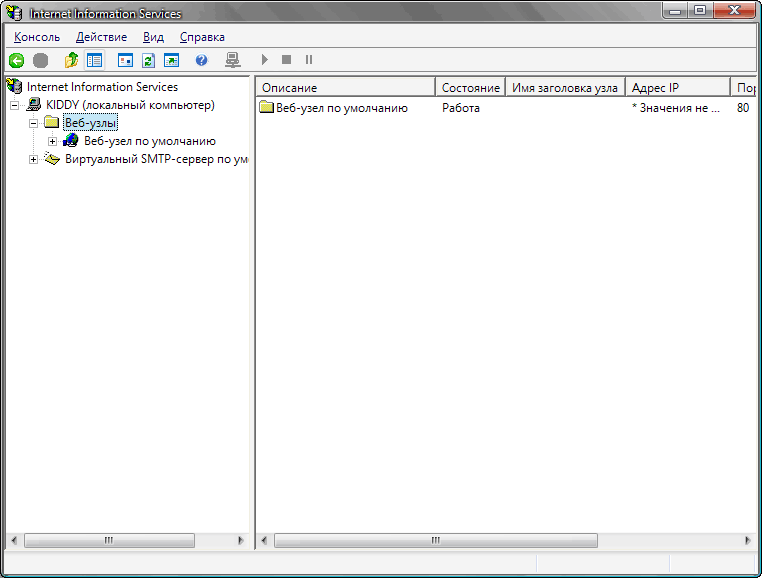Open the Справка menu
The image size is (762, 578).
pos(202,37)
